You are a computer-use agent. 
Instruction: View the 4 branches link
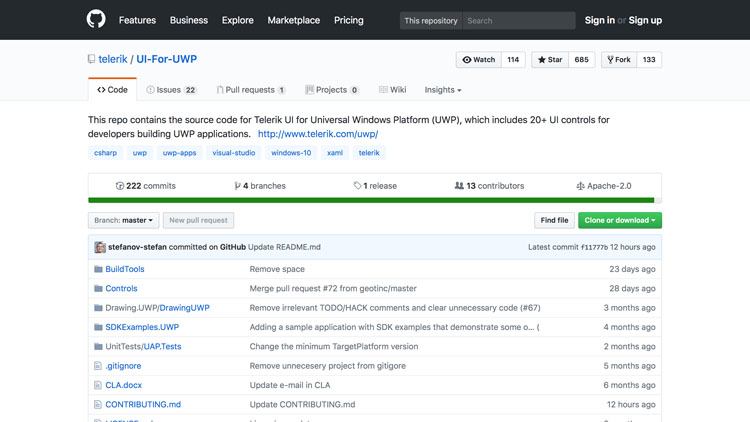(x=260, y=186)
